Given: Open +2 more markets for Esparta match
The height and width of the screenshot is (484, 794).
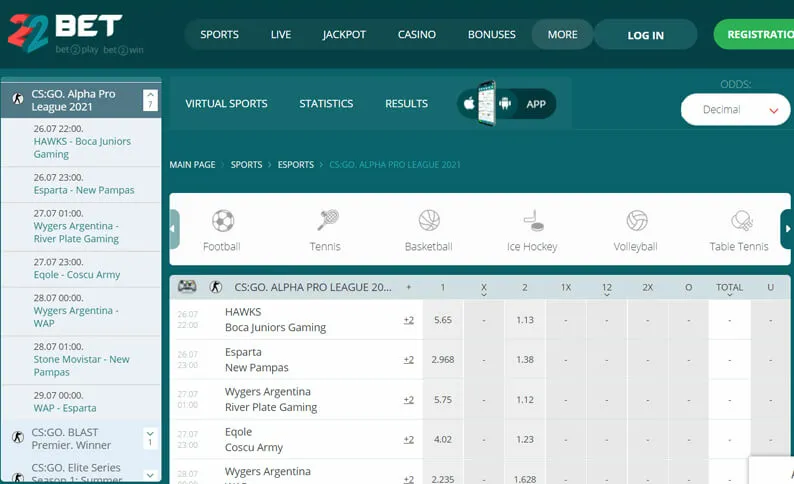Looking at the screenshot, I should (x=409, y=359).
